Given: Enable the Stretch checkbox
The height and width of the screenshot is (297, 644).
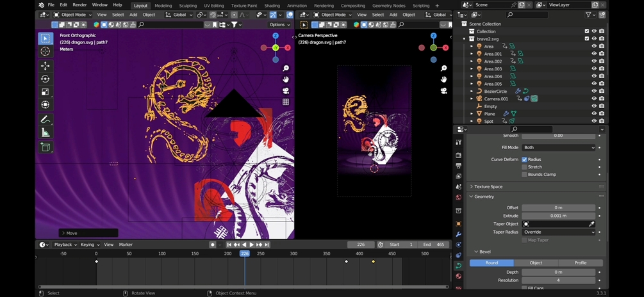Looking at the screenshot, I should coord(524,167).
